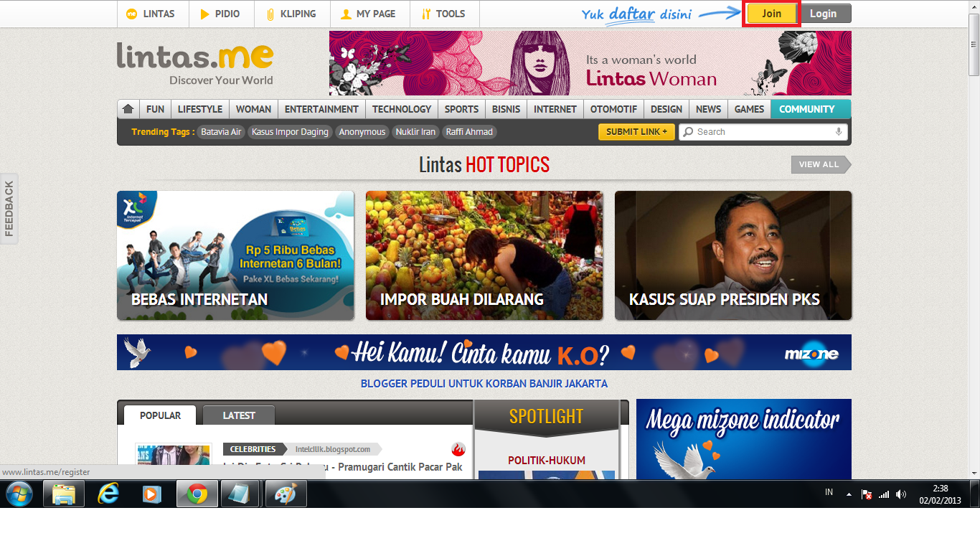Open the BEBAS INTERNETAN hot topic
The height and width of the screenshot is (551, 980).
click(235, 255)
